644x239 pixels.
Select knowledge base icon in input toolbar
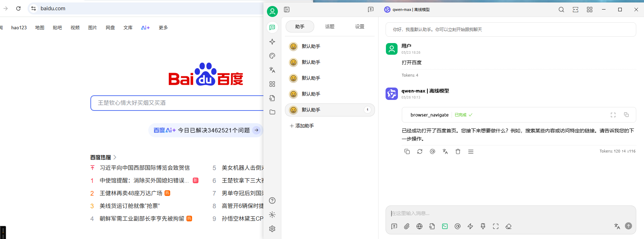[432, 226]
